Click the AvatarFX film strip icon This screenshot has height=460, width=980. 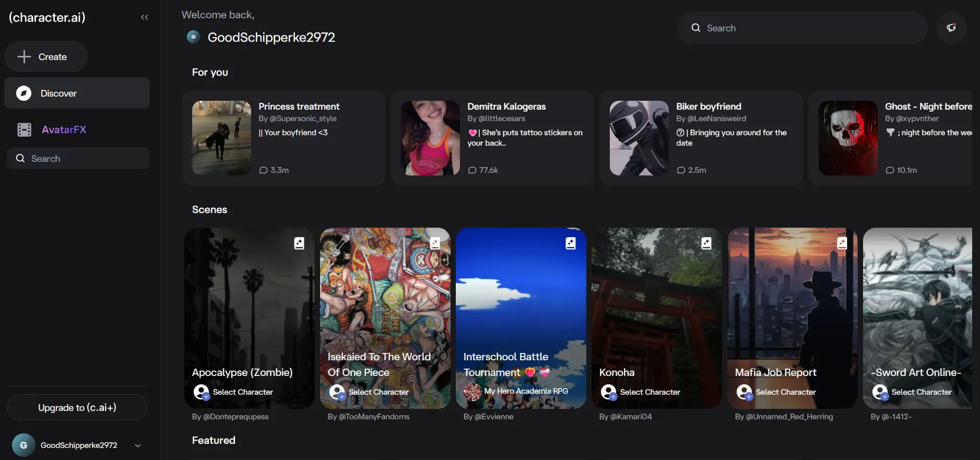tap(24, 129)
